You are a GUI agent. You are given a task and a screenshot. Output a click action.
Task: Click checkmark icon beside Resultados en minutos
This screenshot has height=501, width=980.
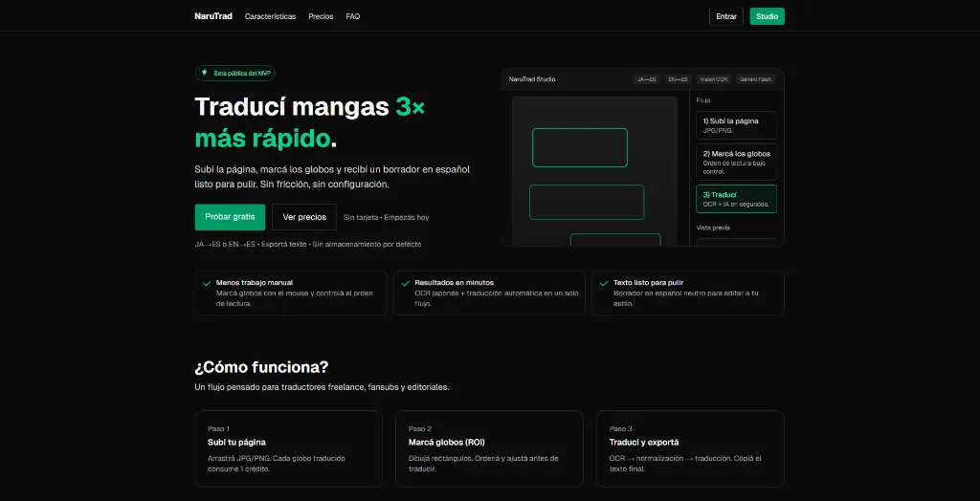pos(406,283)
